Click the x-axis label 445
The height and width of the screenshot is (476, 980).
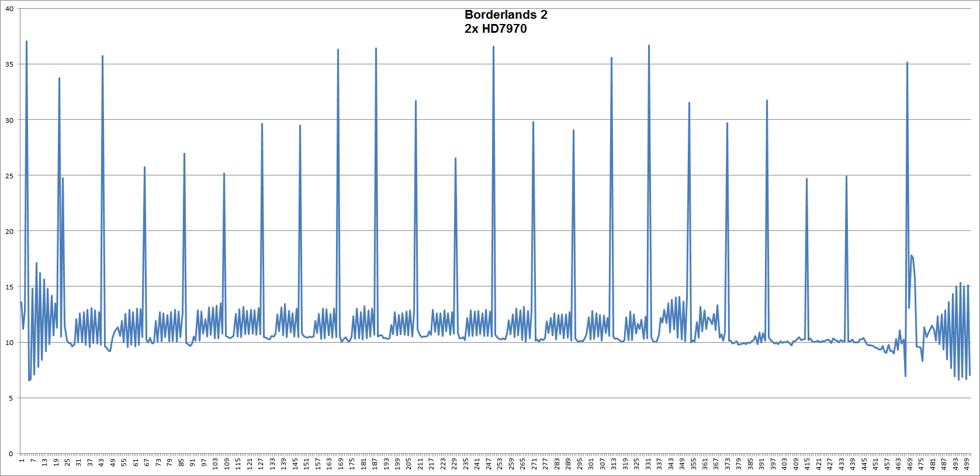[x=864, y=464]
